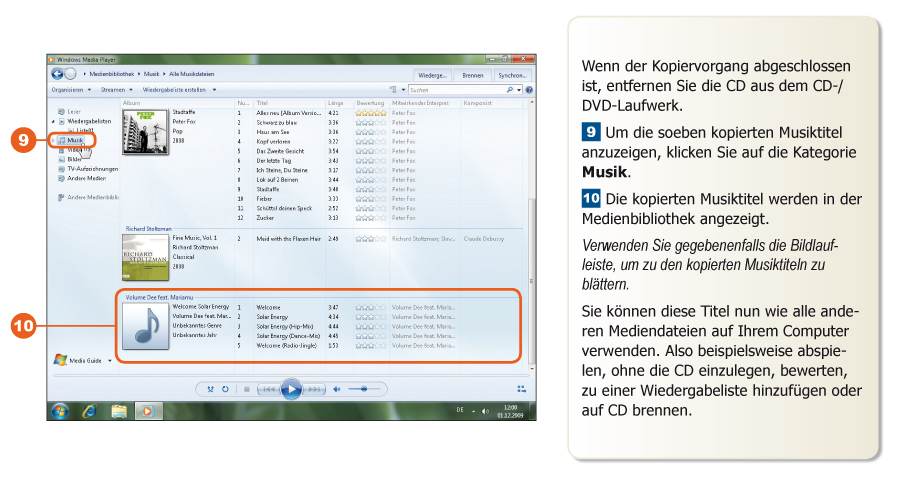The width and height of the screenshot is (900, 480).
Task: Open the Synchronisieren tab
Action: pyautogui.click(x=513, y=75)
